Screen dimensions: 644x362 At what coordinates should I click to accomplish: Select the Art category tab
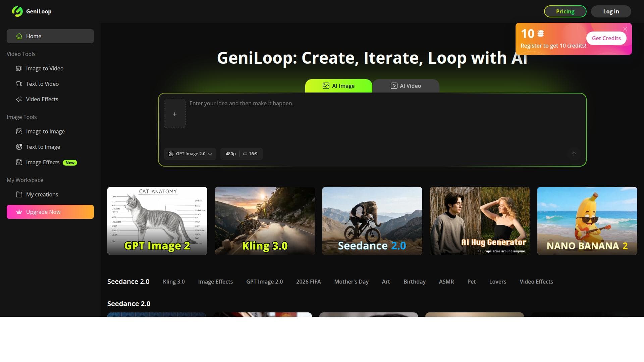[x=386, y=282]
